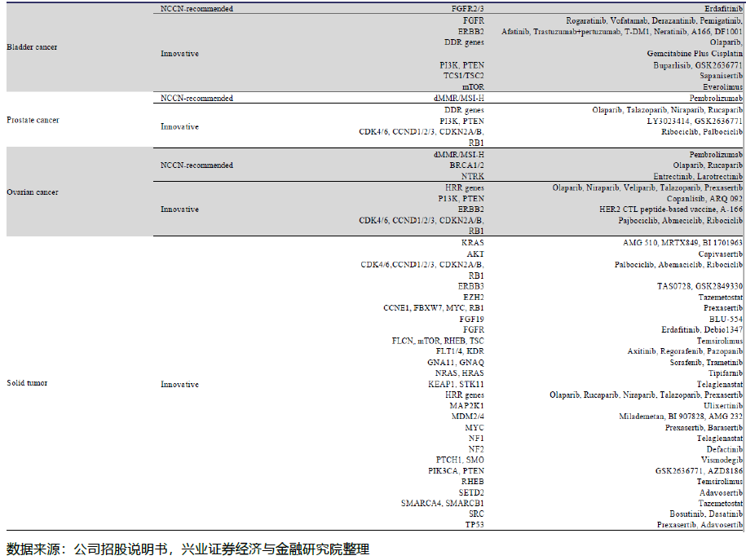Click the "NTRK" gene cell
The height and width of the screenshot is (560, 746).
(x=472, y=177)
